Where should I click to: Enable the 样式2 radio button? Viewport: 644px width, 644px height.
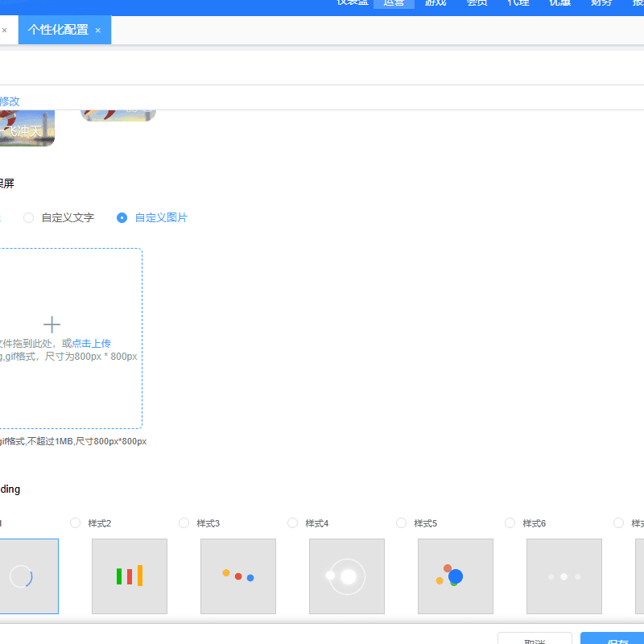[x=76, y=523]
